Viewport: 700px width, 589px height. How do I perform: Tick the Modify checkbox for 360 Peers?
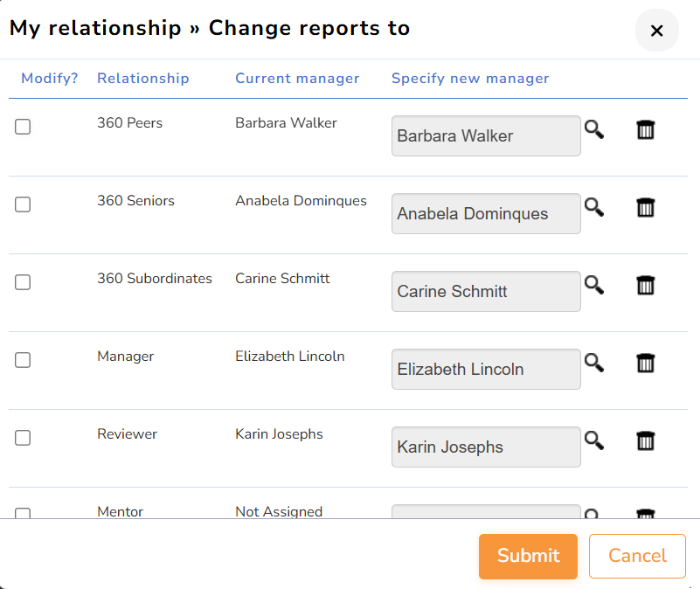click(23, 127)
